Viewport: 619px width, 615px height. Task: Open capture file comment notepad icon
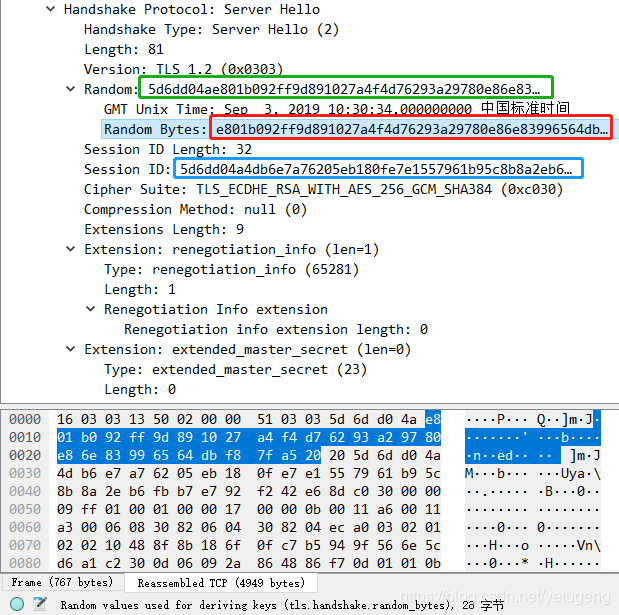(x=39, y=604)
